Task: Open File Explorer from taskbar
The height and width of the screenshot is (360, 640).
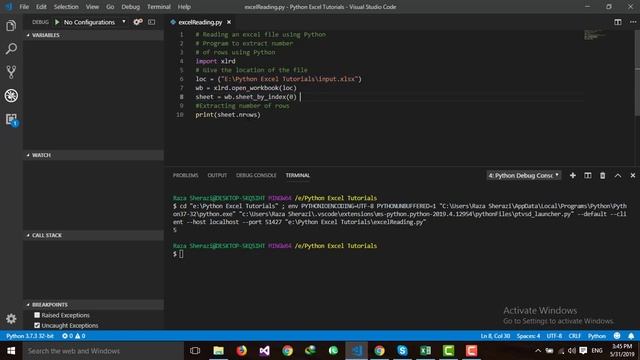Action: tap(218, 351)
